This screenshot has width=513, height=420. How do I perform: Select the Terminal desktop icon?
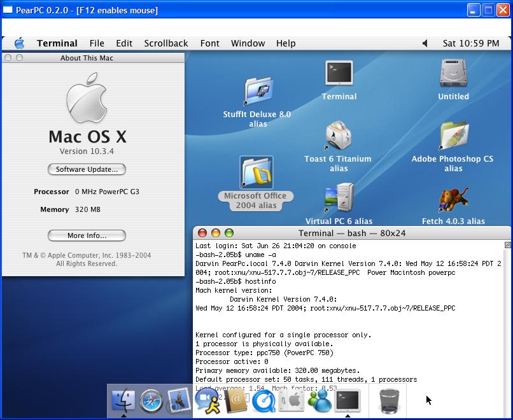click(339, 73)
